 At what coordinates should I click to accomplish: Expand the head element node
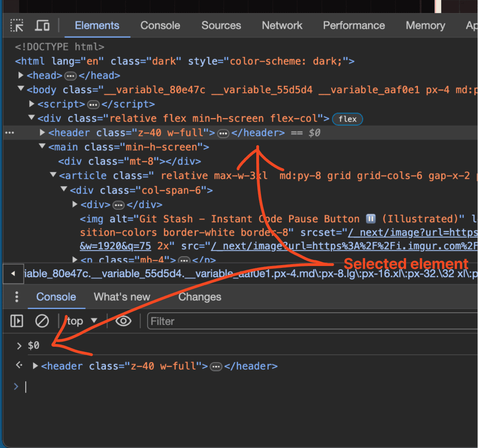coord(21,75)
